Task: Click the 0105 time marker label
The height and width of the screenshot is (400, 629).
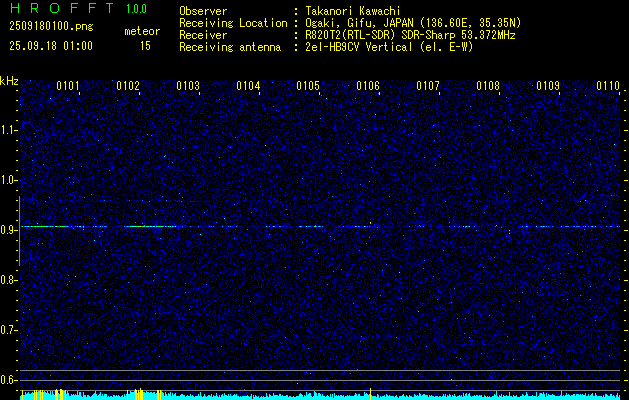Action: tap(308, 86)
